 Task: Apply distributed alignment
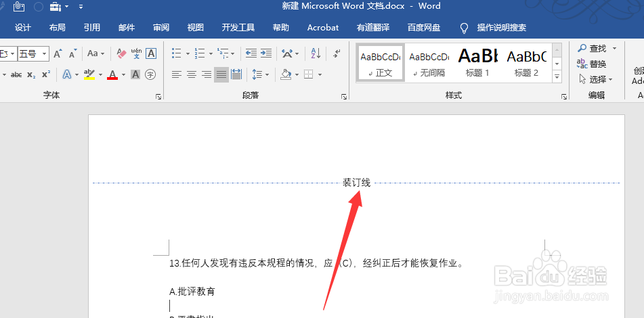click(x=236, y=74)
